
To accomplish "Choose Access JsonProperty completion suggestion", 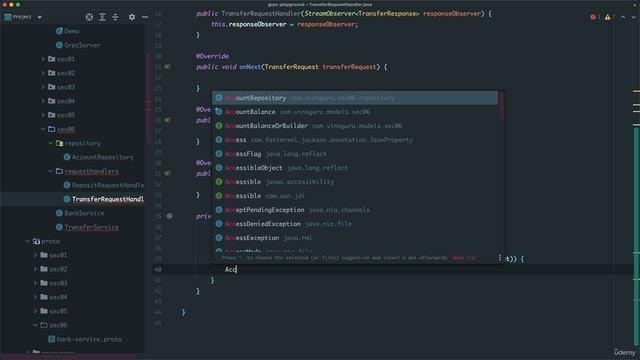I will pyautogui.click(x=355, y=140).
